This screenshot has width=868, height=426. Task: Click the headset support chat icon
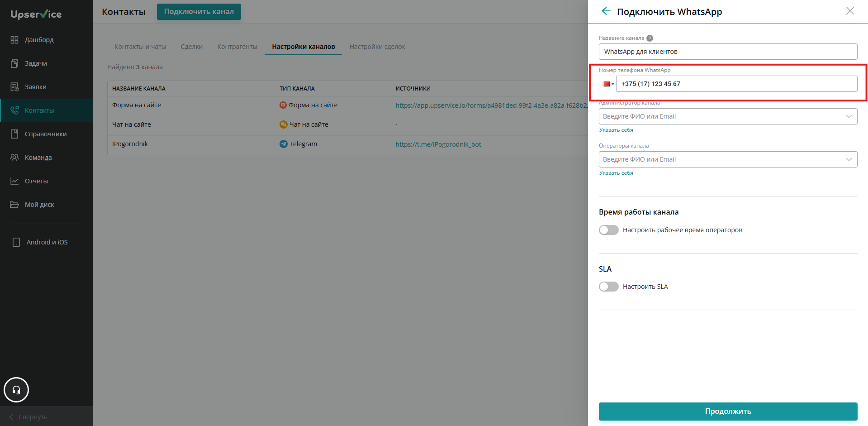pyautogui.click(x=16, y=390)
